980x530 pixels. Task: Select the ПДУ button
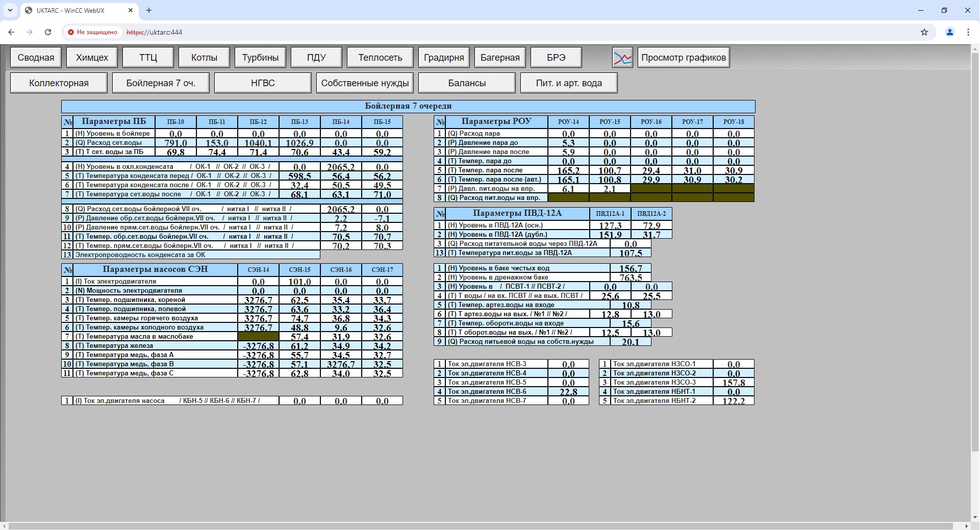316,58
